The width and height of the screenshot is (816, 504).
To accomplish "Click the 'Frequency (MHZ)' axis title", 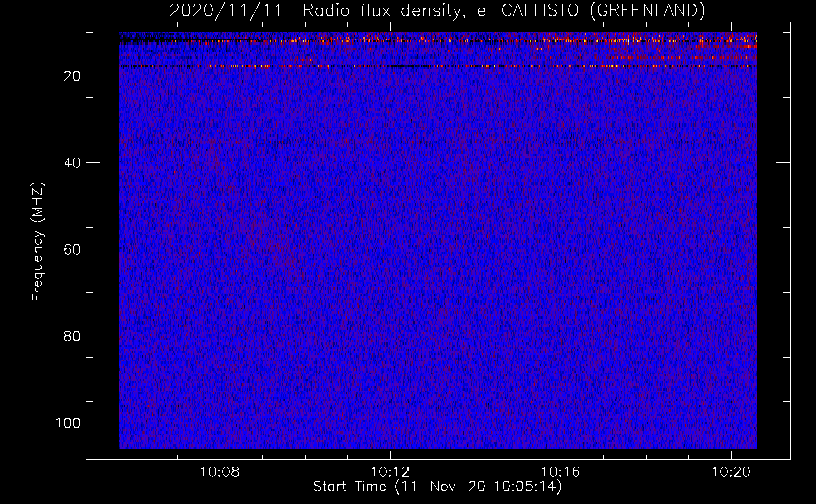I will tap(38, 242).
